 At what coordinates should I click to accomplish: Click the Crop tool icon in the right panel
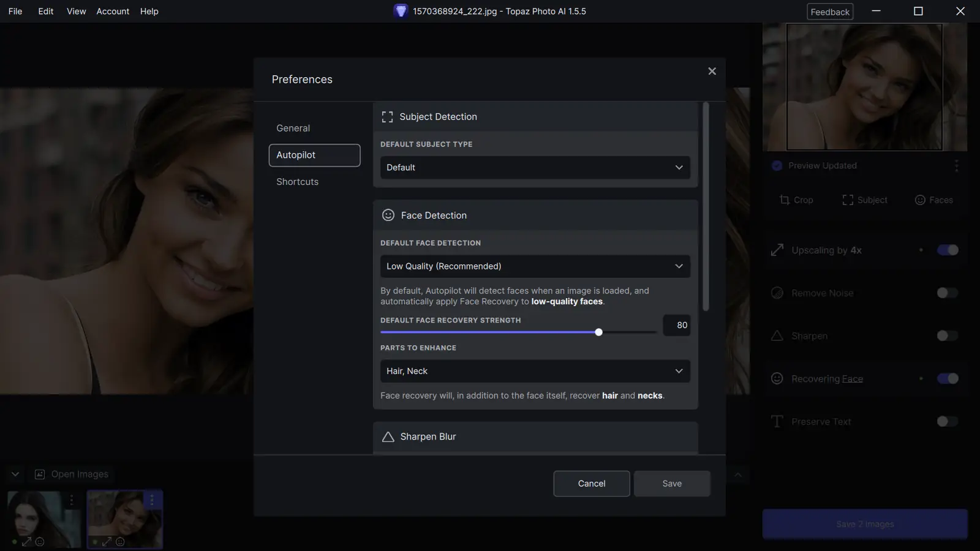point(785,200)
